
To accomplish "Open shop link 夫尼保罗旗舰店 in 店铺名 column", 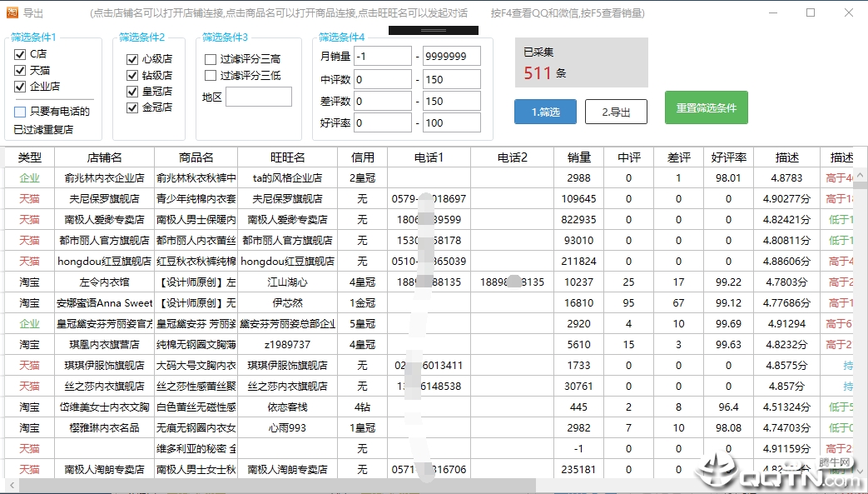I will tap(105, 198).
